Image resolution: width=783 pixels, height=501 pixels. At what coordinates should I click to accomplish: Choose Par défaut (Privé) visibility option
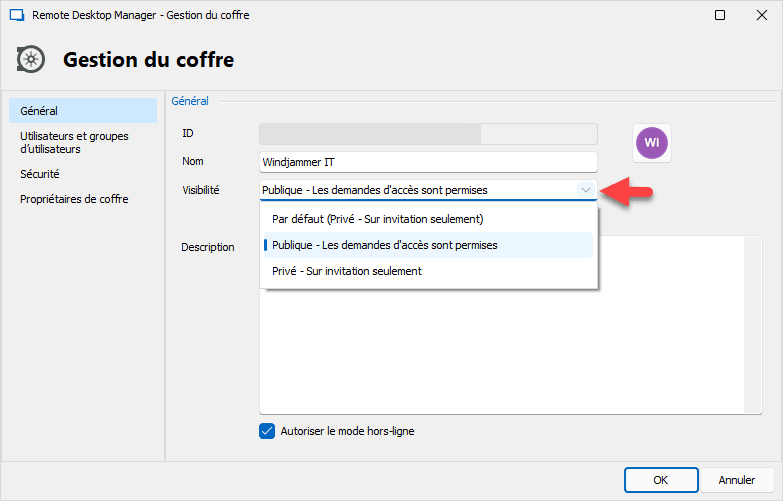coord(378,219)
